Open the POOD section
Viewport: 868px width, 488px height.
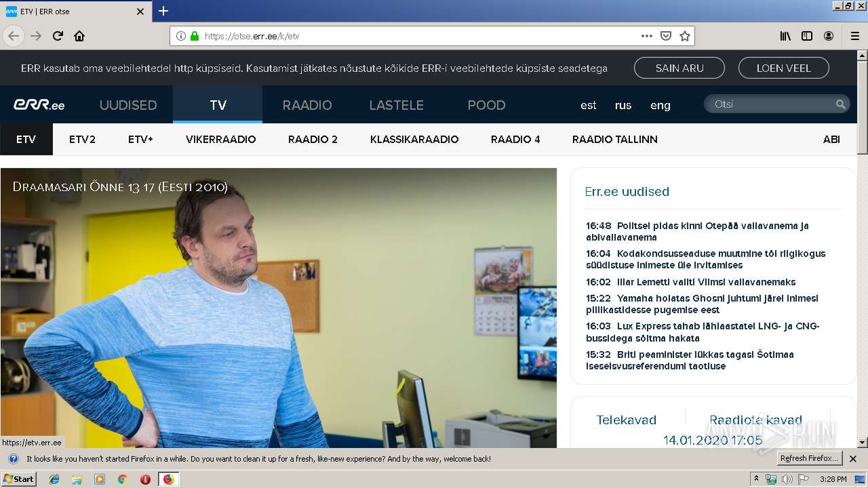(x=486, y=105)
